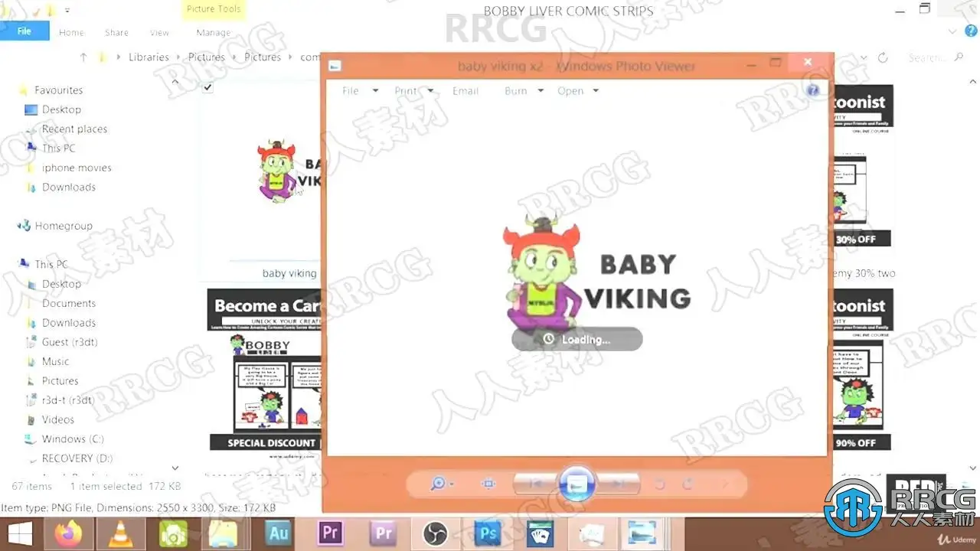
Task: Open the quick access toolbar customize arrow
Action: [x=67, y=10]
